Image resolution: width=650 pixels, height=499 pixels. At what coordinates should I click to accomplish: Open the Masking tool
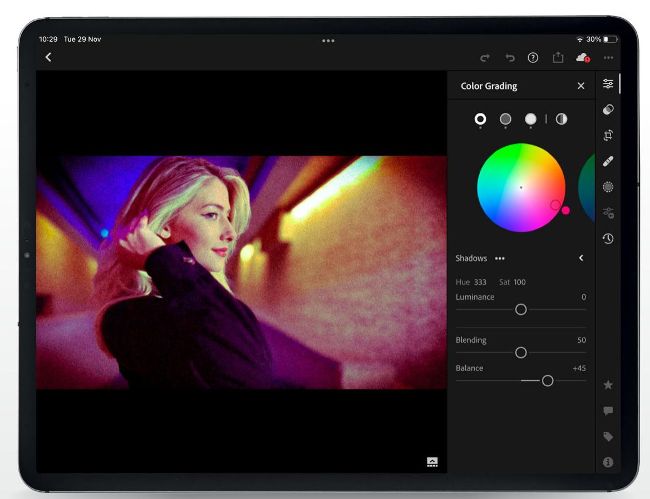tap(608, 187)
